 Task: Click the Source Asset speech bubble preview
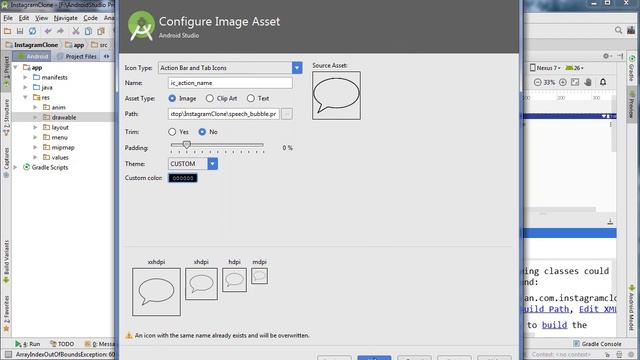coord(336,96)
